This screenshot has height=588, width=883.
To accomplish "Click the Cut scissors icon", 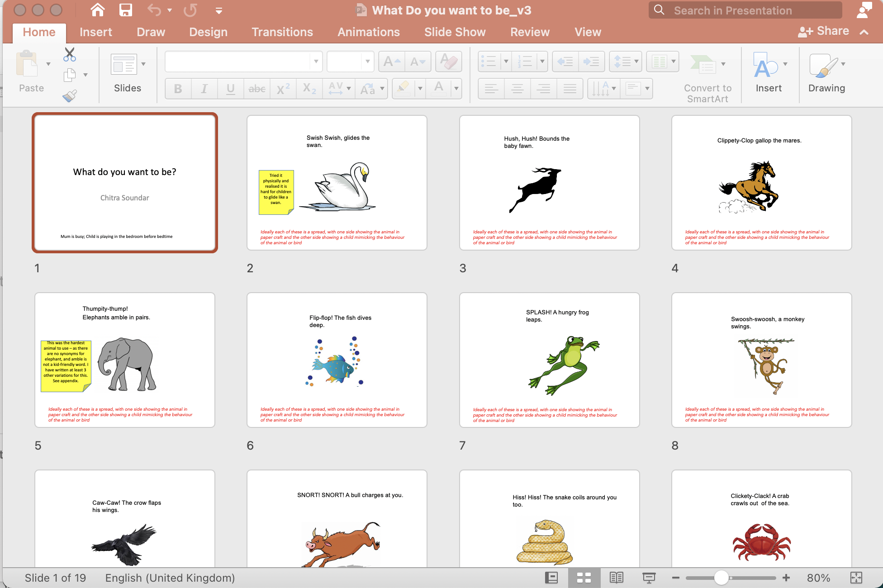I will [x=69, y=55].
